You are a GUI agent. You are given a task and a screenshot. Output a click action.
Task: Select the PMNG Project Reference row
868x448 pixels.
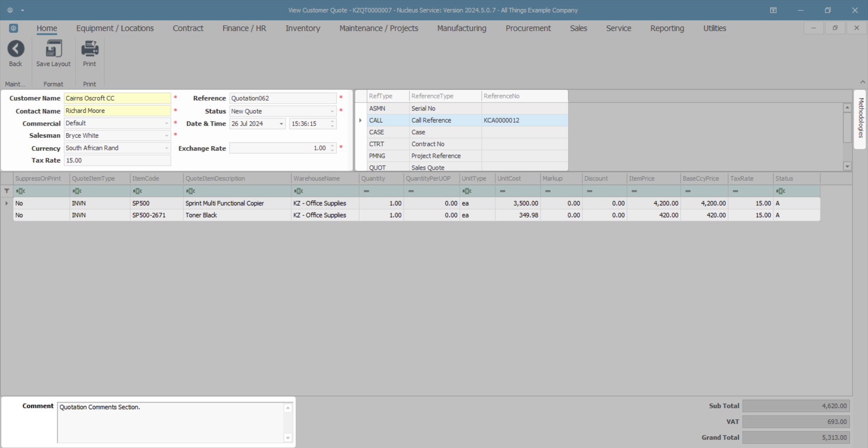click(x=467, y=156)
